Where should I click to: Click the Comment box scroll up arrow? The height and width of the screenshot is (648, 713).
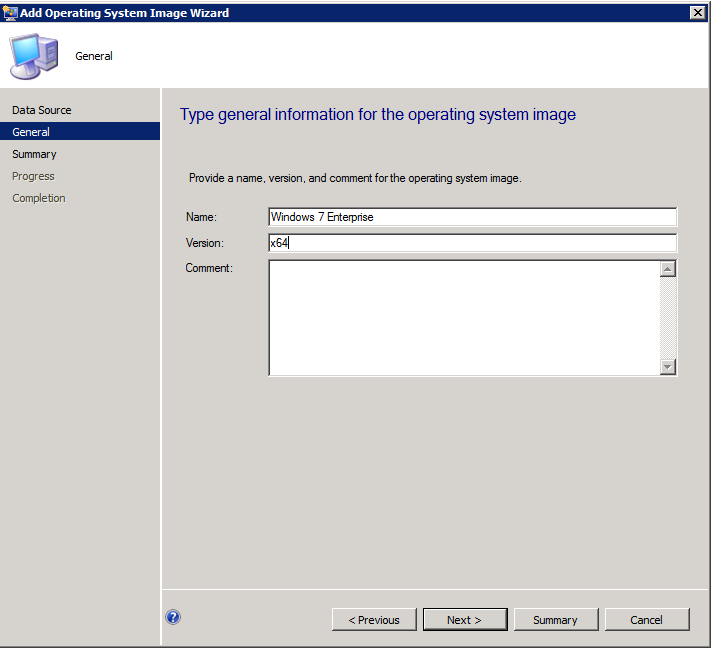pyautogui.click(x=668, y=269)
